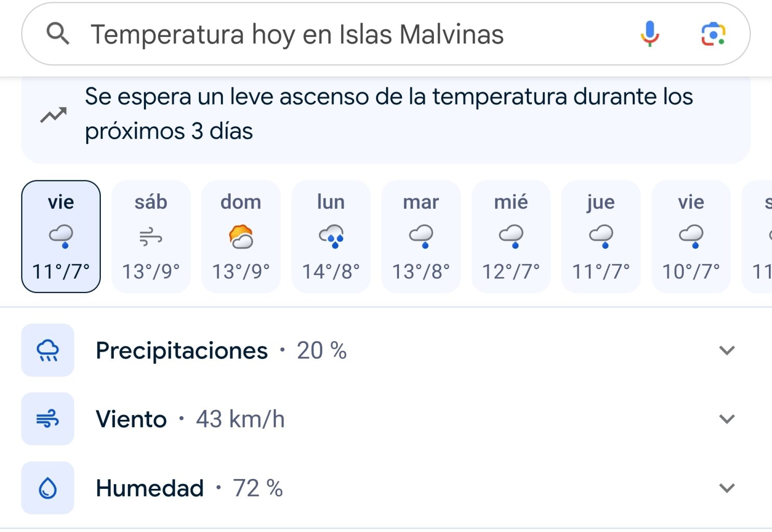The height and width of the screenshot is (532, 772).
Task: Select the sáb forecast day
Action: pos(151,236)
